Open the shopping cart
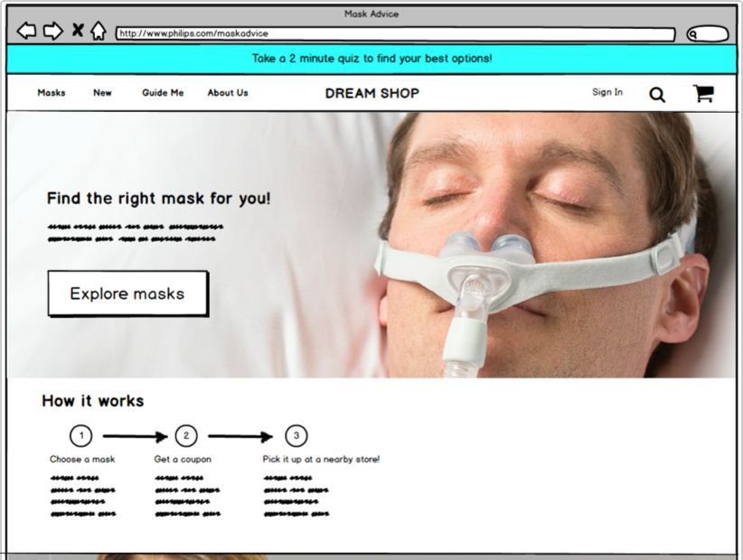Image resolution: width=743 pixels, height=560 pixels. 703,93
